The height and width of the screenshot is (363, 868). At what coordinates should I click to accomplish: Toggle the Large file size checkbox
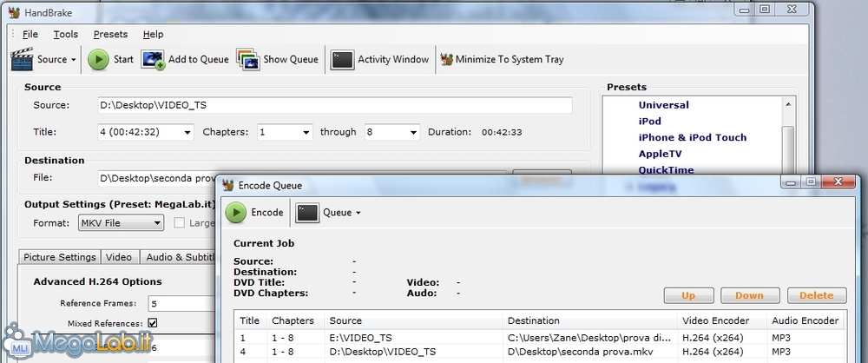click(x=180, y=223)
